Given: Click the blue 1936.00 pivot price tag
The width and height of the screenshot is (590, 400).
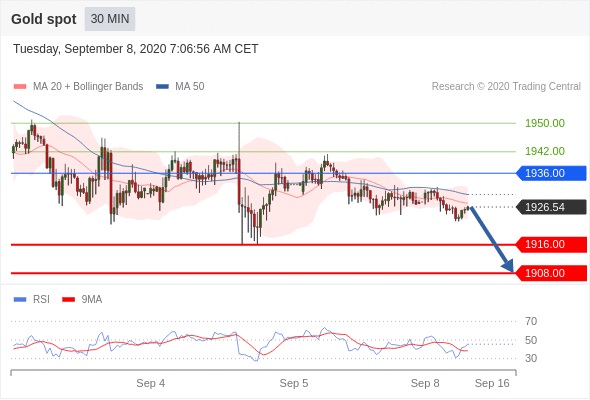Looking at the screenshot, I should click(x=551, y=173).
